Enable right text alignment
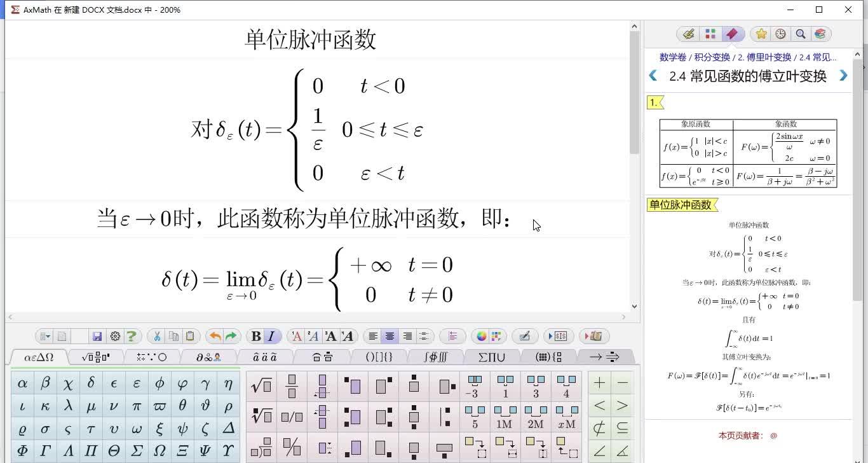Image resolution: width=868 pixels, height=463 pixels. (x=407, y=336)
